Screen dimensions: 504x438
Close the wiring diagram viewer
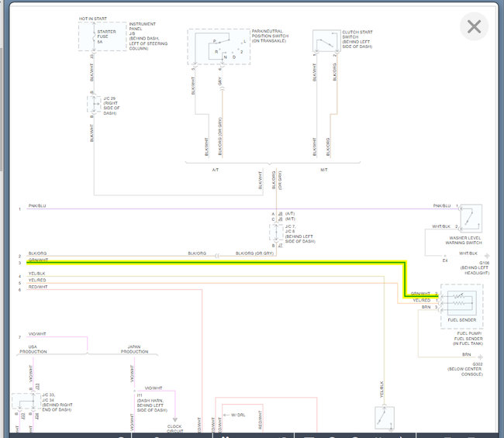click(474, 26)
